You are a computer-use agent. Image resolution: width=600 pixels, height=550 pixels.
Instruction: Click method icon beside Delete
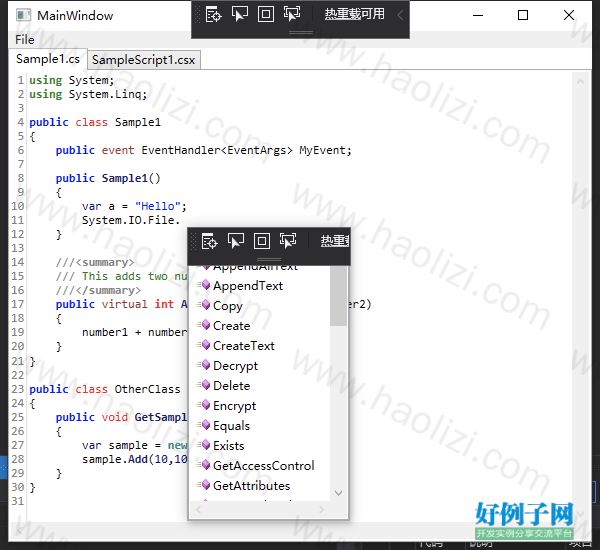coord(204,385)
